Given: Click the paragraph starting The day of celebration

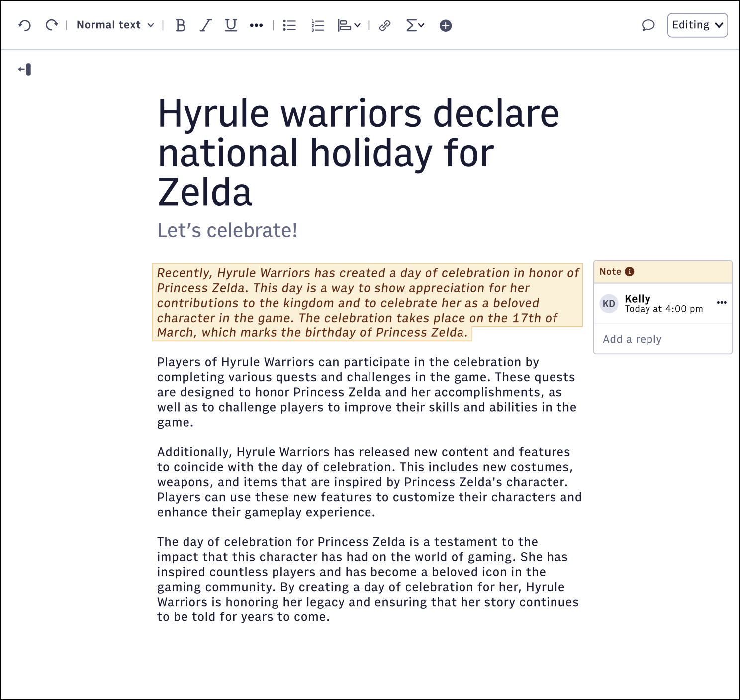Looking at the screenshot, I should pos(368,579).
